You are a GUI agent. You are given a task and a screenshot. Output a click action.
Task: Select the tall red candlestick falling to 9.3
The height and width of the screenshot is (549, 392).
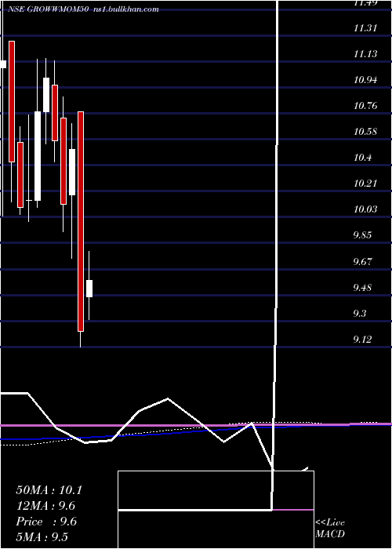click(x=81, y=221)
